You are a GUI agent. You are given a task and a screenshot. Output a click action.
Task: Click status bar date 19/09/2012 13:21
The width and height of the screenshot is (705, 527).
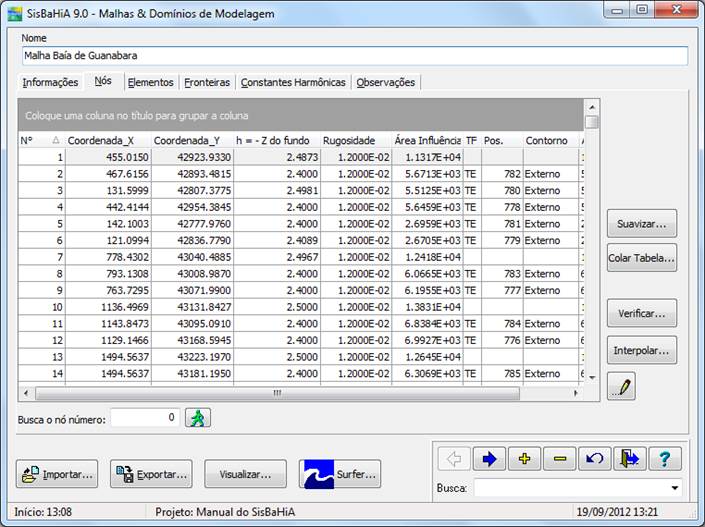pos(617,512)
